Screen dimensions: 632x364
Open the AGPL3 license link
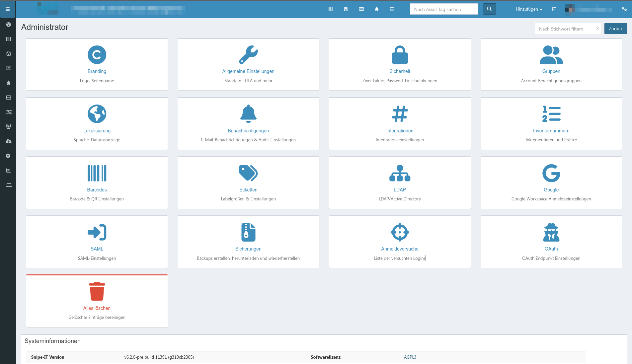410,357
